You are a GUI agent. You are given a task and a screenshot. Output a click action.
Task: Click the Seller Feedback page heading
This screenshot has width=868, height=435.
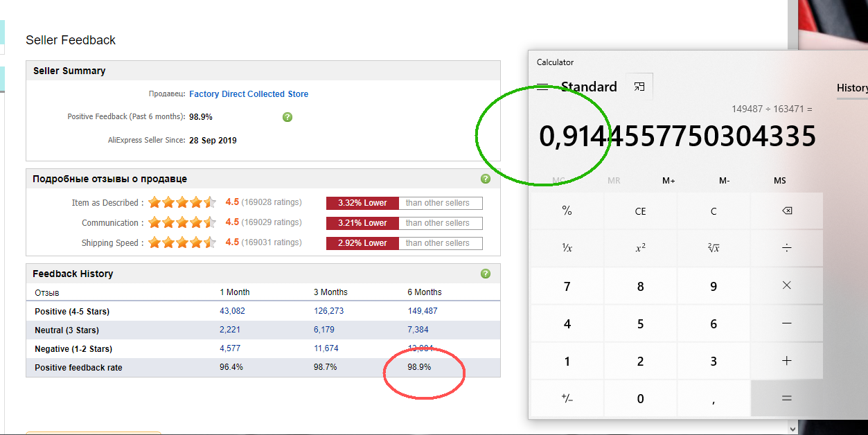point(71,40)
